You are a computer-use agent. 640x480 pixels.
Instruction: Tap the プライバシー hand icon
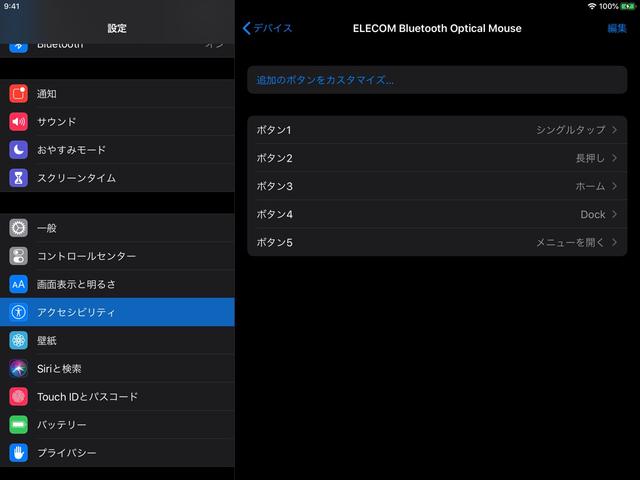[18, 453]
